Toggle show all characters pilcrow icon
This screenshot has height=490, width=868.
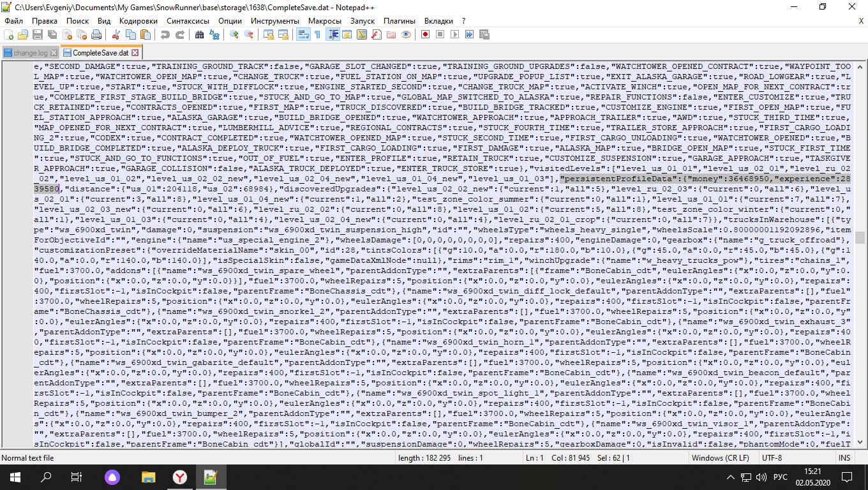[x=317, y=34]
